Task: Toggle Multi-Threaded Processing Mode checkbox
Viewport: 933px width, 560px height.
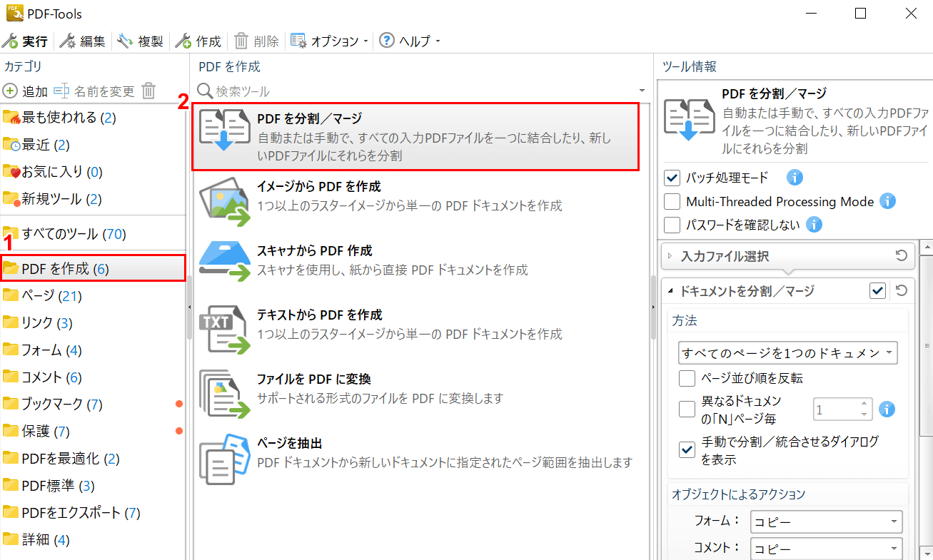Action: point(672,201)
